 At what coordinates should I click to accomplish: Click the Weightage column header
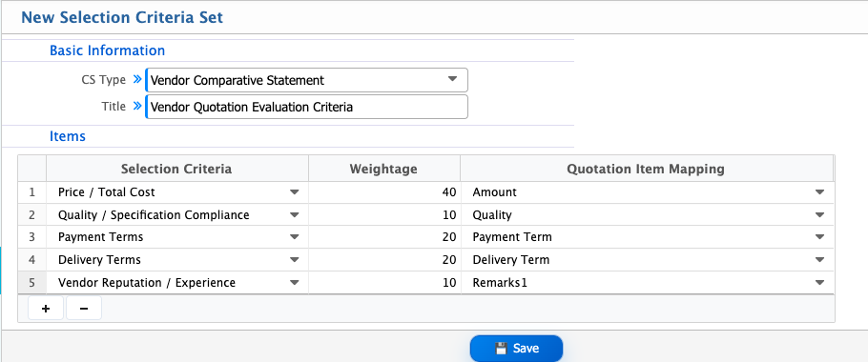(x=384, y=169)
